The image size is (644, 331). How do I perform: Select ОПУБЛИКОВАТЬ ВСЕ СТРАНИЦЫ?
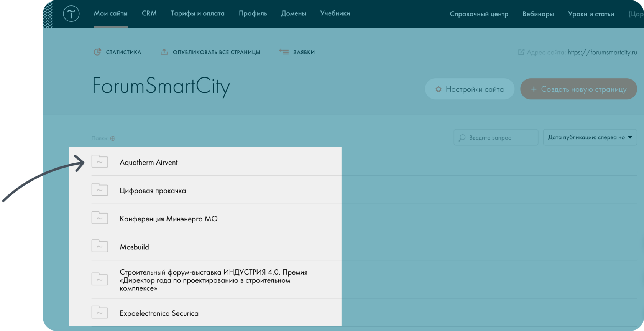click(x=217, y=52)
